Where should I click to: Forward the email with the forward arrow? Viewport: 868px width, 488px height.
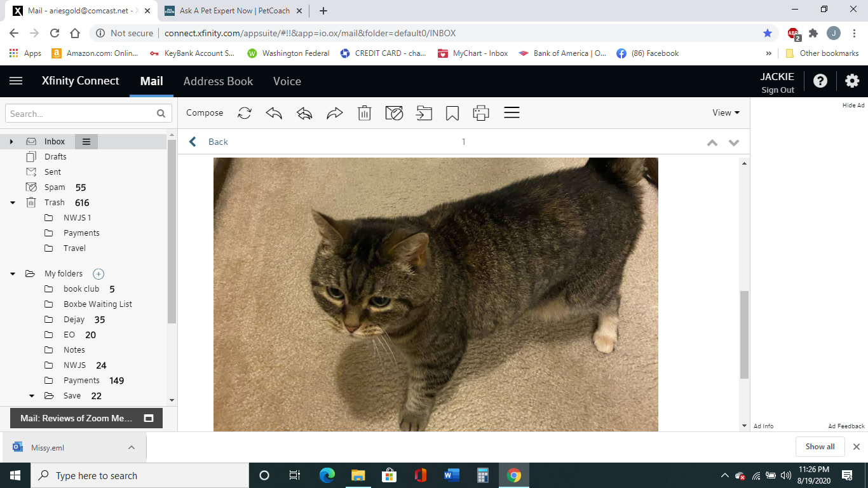click(x=334, y=112)
